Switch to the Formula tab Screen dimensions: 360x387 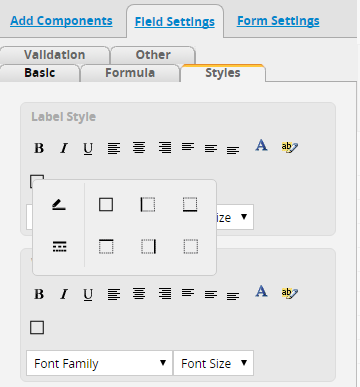pos(130,73)
